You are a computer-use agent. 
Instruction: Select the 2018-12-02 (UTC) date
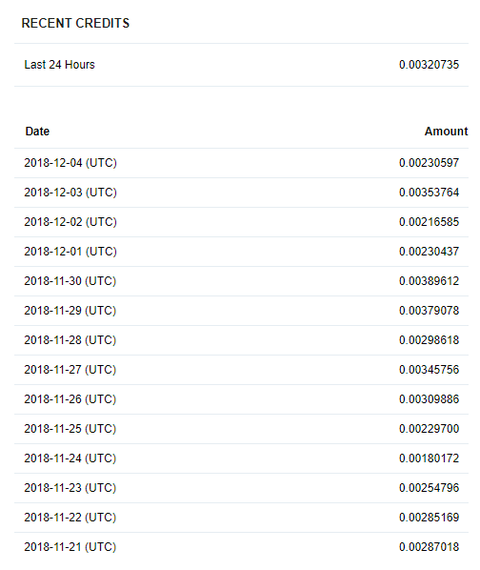pyautogui.click(x=71, y=222)
